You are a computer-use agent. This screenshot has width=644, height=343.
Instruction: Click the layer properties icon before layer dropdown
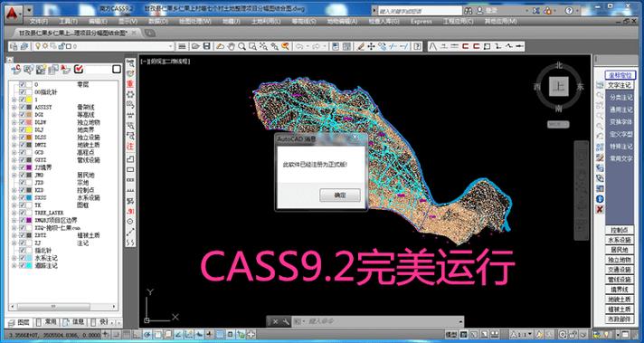(14, 46)
